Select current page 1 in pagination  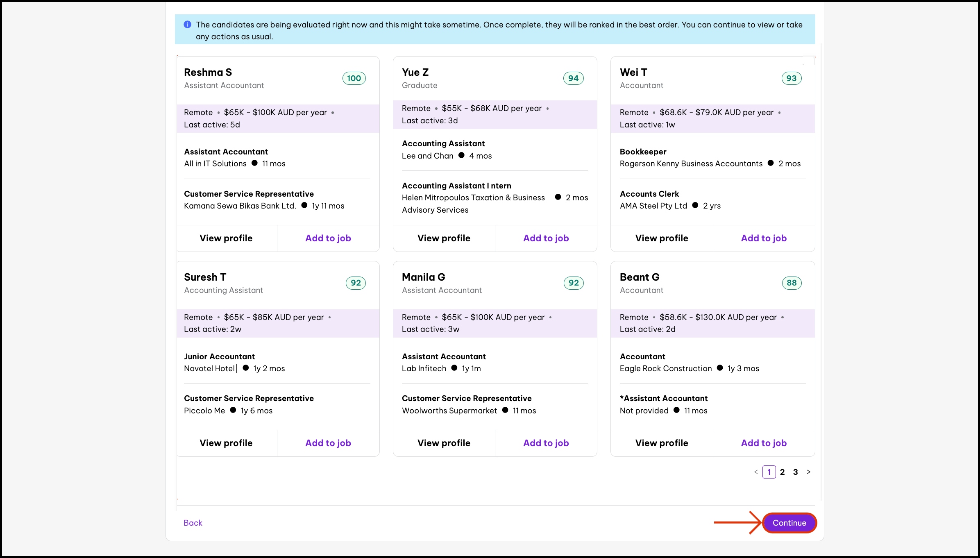click(769, 472)
